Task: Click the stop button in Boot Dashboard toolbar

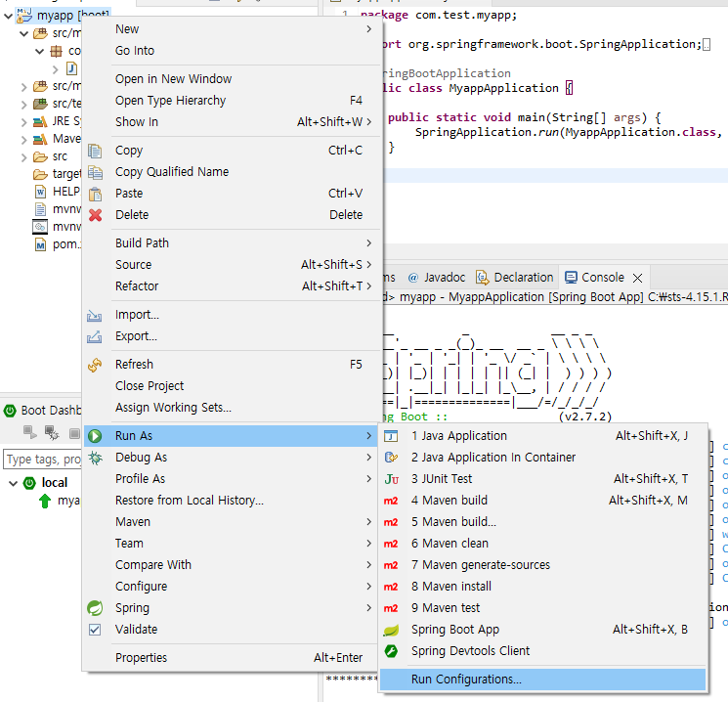Action: pos(74,433)
